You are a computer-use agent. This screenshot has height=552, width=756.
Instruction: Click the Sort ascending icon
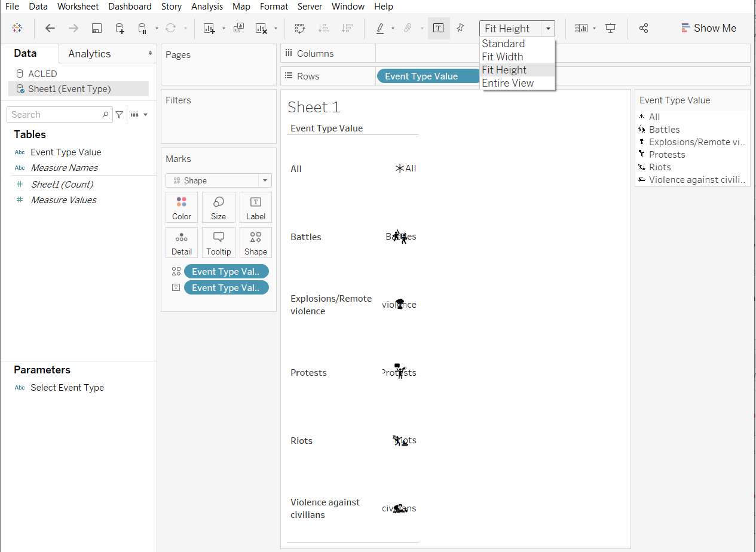coord(323,28)
